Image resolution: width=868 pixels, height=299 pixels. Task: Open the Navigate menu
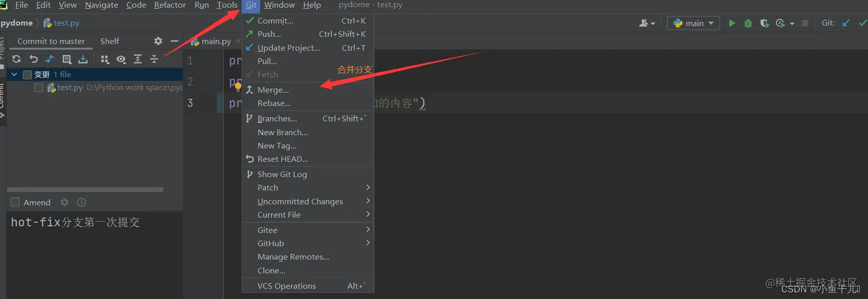pos(102,5)
